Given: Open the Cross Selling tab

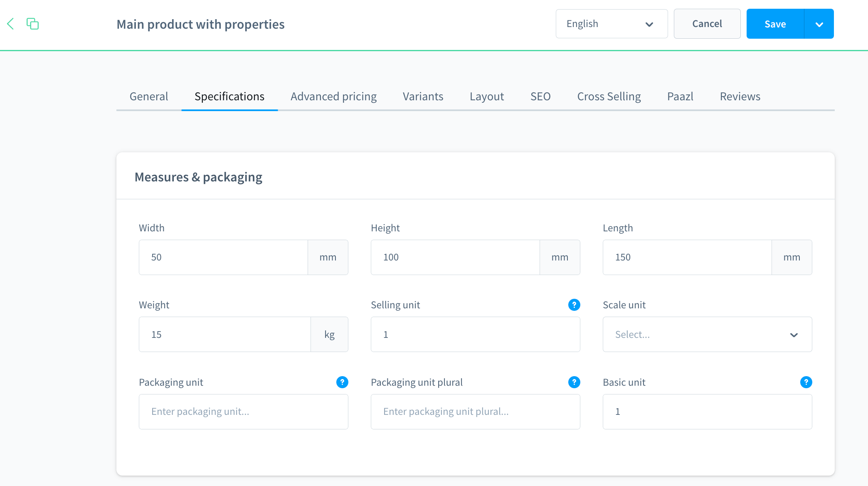Looking at the screenshot, I should tap(609, 97).
